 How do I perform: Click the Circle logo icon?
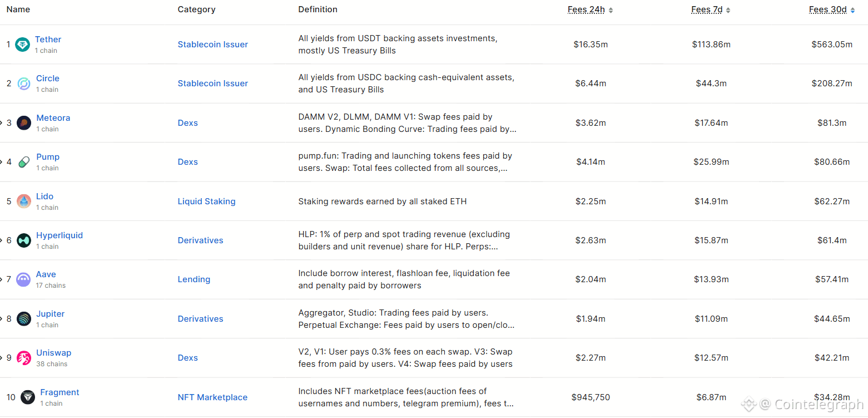point(24,83)
